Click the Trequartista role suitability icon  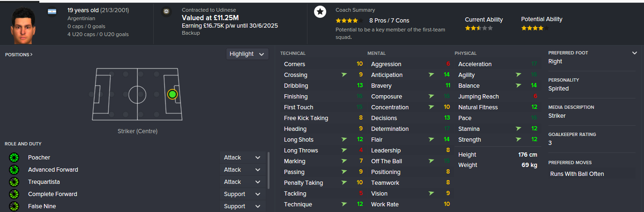pyautogui.click(x=14, y=182)
